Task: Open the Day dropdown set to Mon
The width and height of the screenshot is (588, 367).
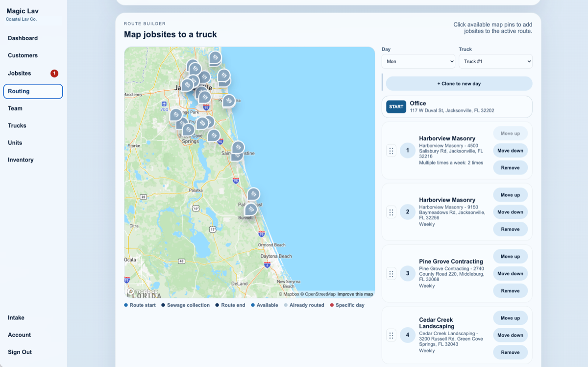Action: click(x=418, y=61)
